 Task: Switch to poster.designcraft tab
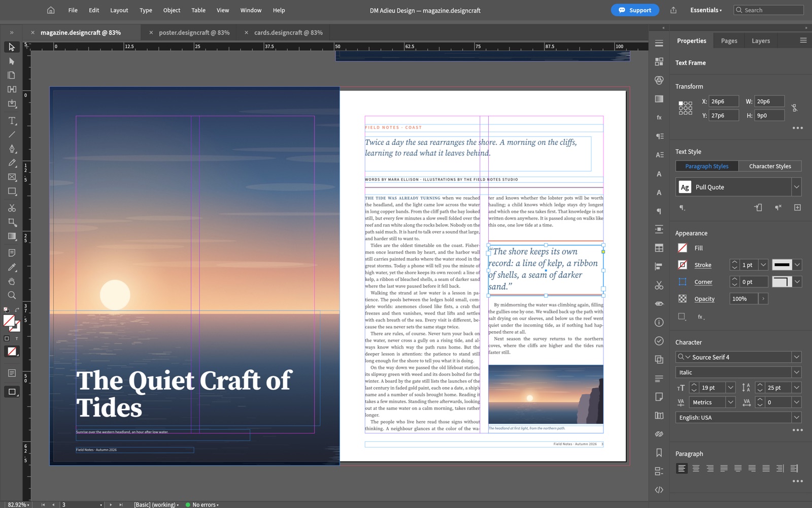tap(194, 33)
